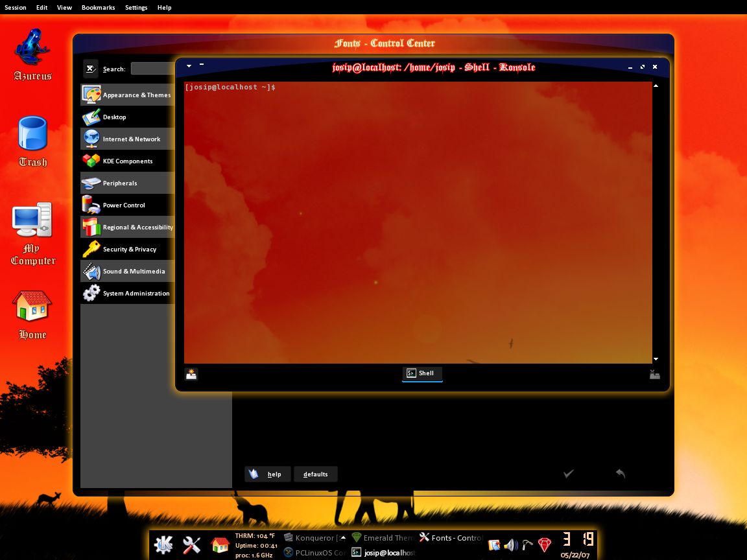747x560 pixels.
Task: Select Regional & Accessibility category
Action: point(128,227)
